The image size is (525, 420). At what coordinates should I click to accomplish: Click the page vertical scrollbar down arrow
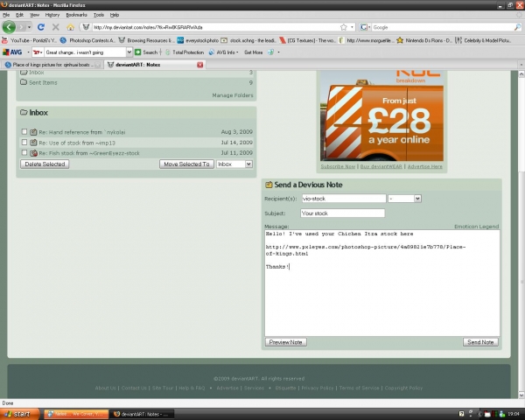pyautogui.click(x=521, y=395)
